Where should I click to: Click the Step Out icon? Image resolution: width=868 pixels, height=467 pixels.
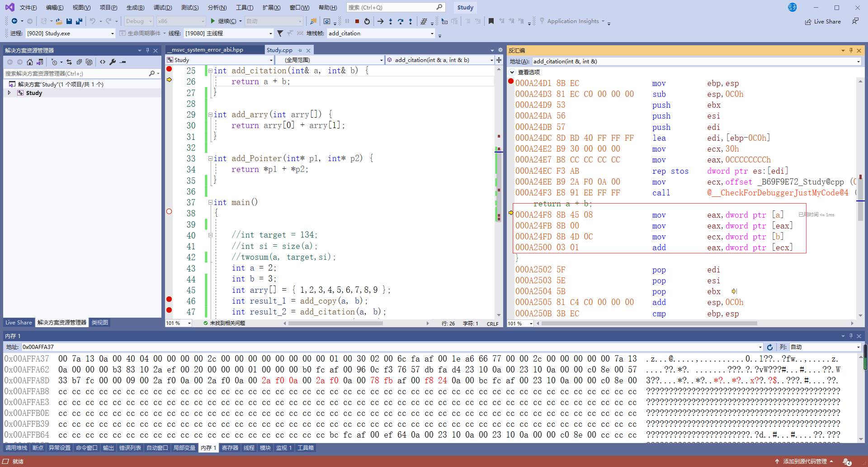[410, 21]
